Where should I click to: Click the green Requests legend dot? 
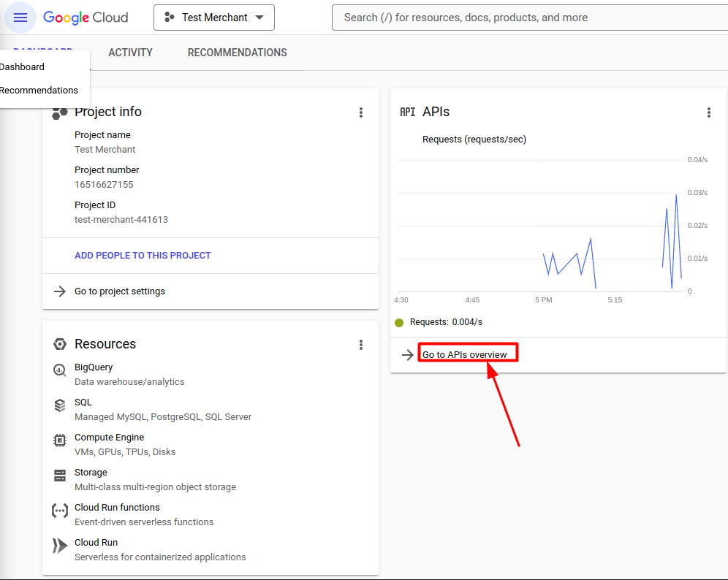[399, 322]
